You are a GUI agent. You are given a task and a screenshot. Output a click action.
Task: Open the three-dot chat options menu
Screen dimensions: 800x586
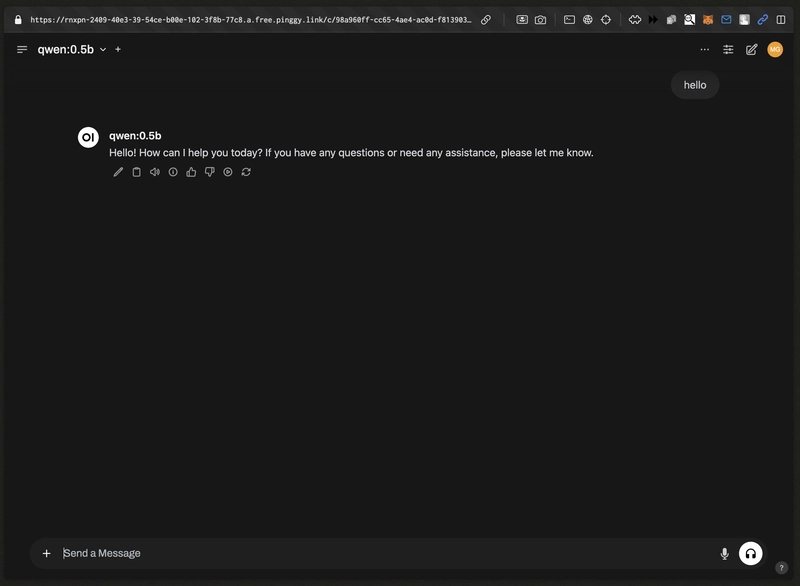click(x=705, y=49)
